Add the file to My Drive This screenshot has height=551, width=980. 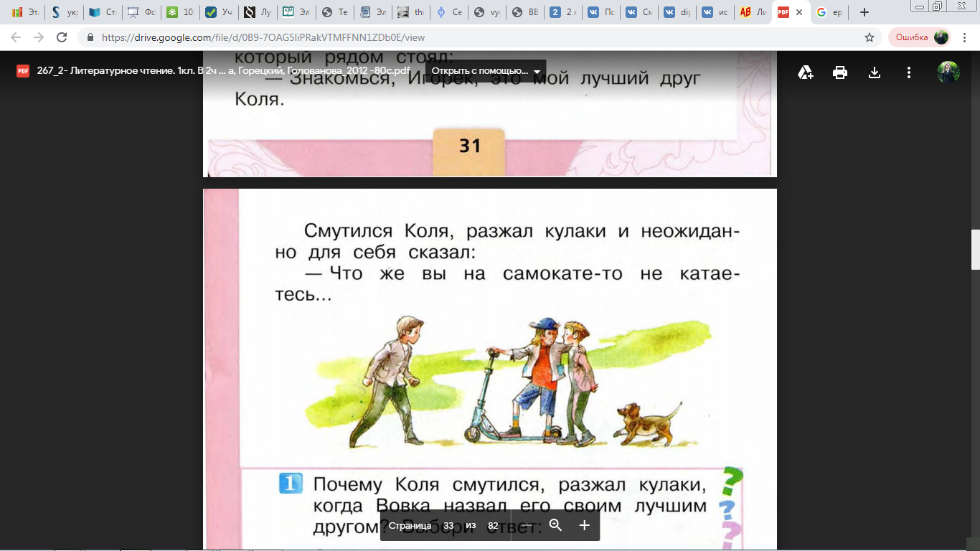point(806,72)
